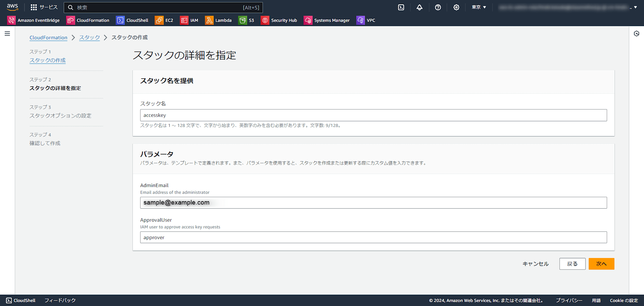
Task: Open プライバシー footer link
Action: [x=569, y=300]
